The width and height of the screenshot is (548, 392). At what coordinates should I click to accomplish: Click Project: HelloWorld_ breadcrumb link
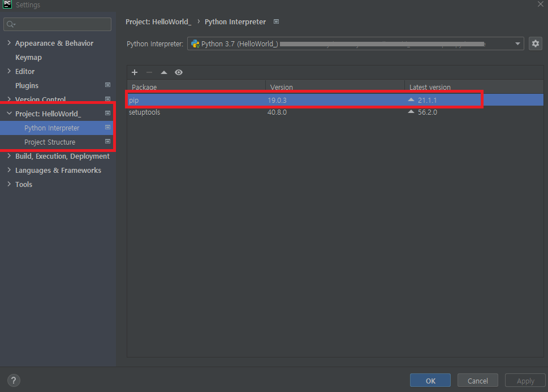pyautogui.click(x=158, y=21)
